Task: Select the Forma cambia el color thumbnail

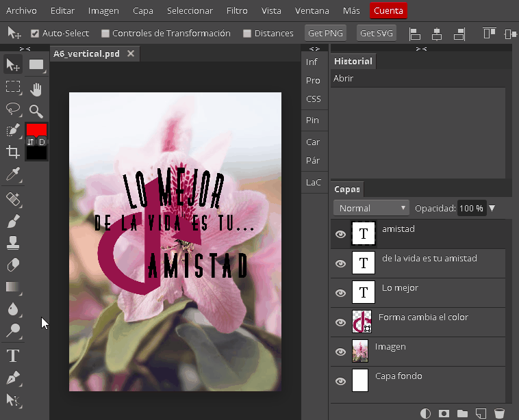Action: 361,321
